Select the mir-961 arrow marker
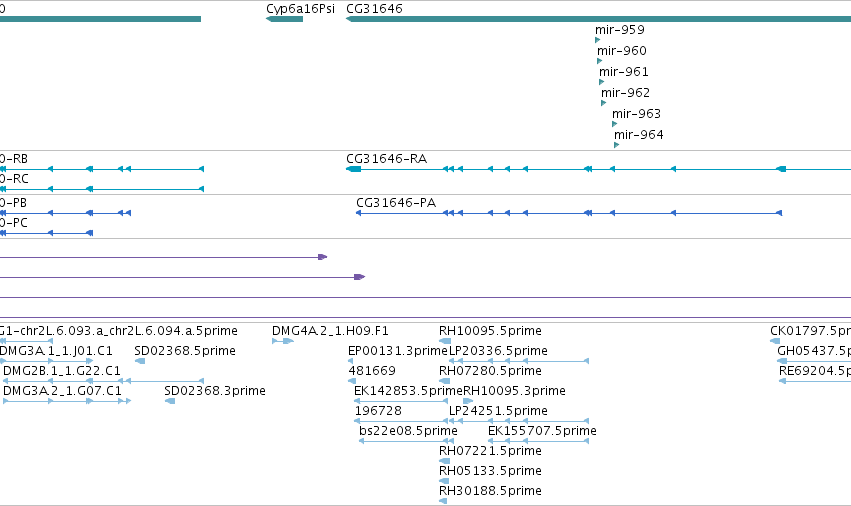The height and width of the screenshot is (506, 851). 601,82
